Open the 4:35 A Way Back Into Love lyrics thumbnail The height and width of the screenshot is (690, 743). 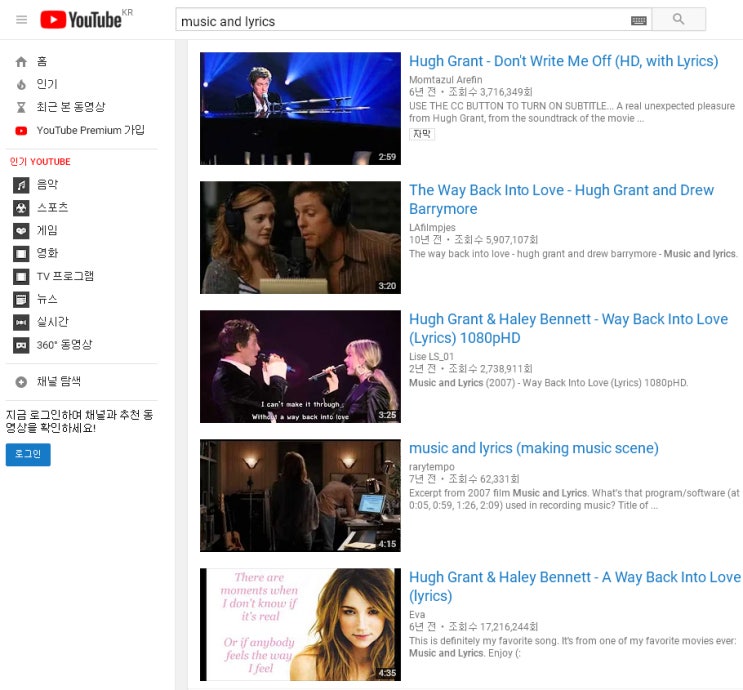300,624
